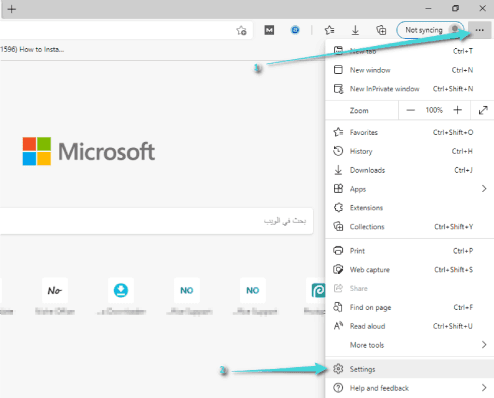Click the Print printer icon in the menu
The width and height of the screenshot is (494, 398).
(x=338, y=250)
